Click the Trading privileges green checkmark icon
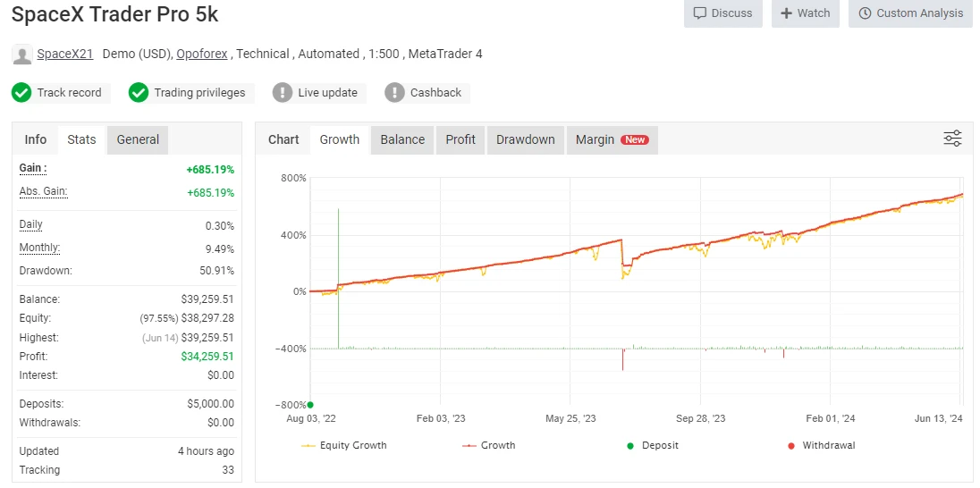Image resolution: width=980 pixels, height=488 pixels. (x=139, y=93)
